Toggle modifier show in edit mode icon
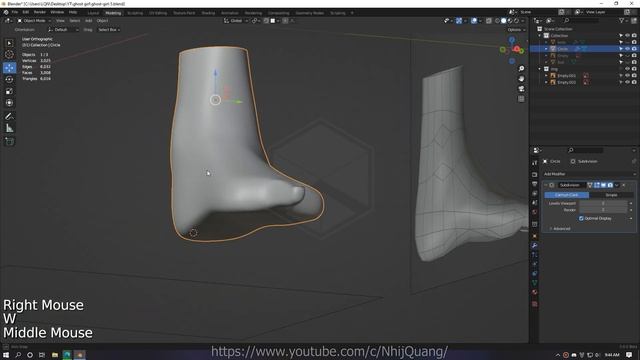This screenshot has height=360, width=640. [x=597, y=185]
